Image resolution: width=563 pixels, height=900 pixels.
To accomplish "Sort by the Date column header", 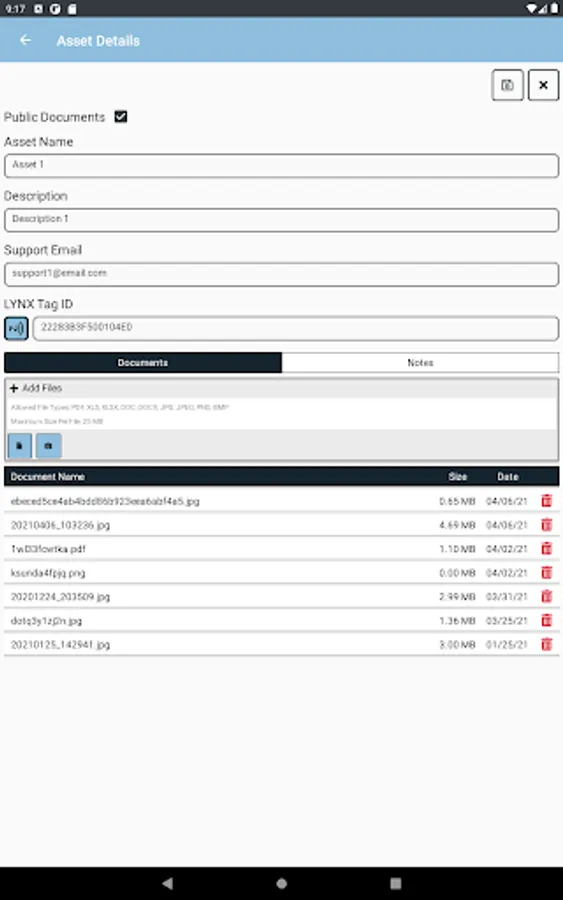I will pos(508,476).
